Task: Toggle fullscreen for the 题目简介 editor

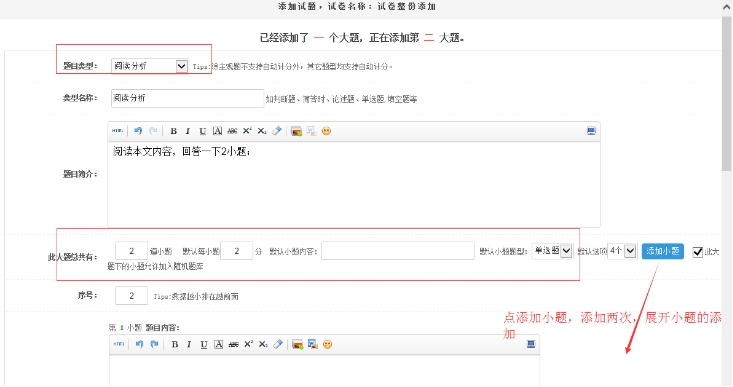Action: click(x=591, y=131)
